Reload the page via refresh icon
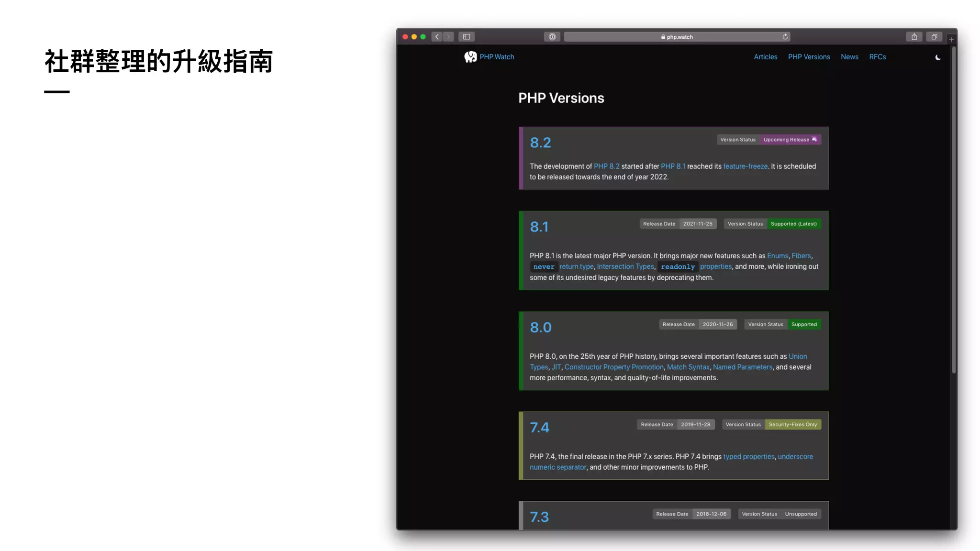Viewport: 980px width, 551px height. pos(785,37)
